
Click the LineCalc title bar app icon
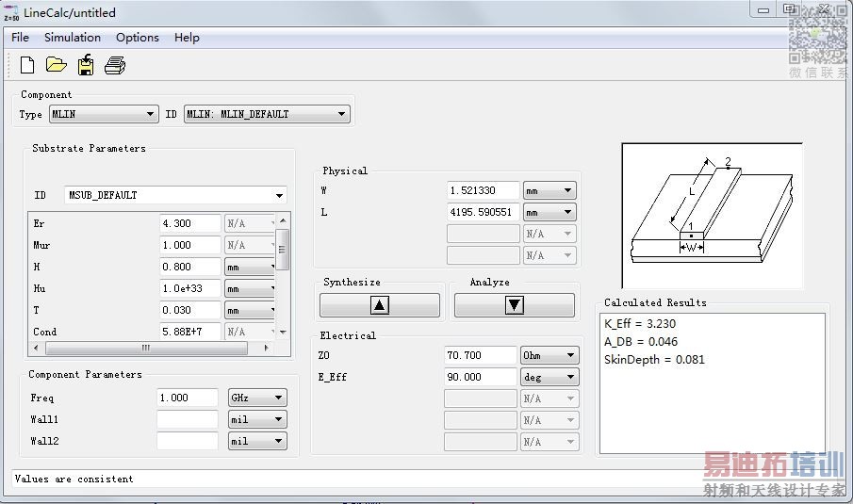tap(11, 13)
